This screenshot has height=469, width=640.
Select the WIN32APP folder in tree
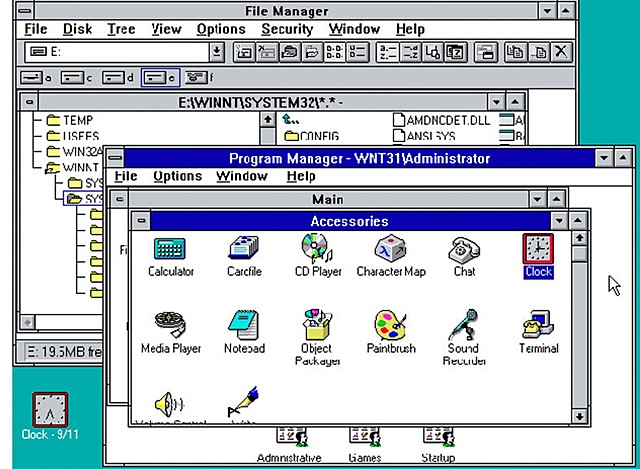click(x=74, y=151)
